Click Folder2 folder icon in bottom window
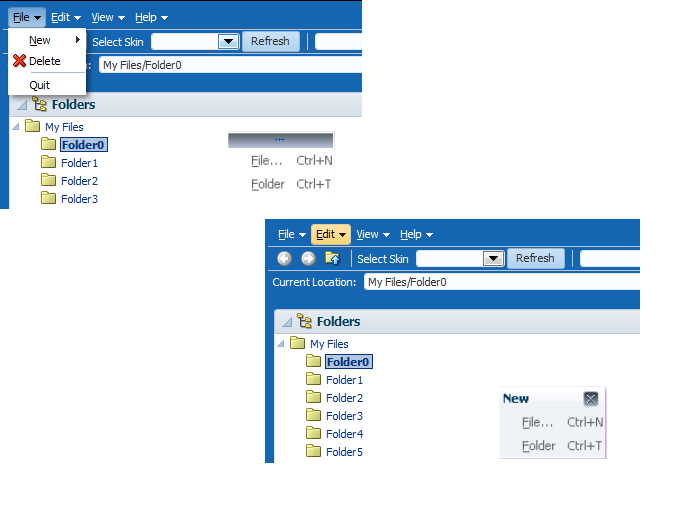677x506 pixels. (313, 397)
